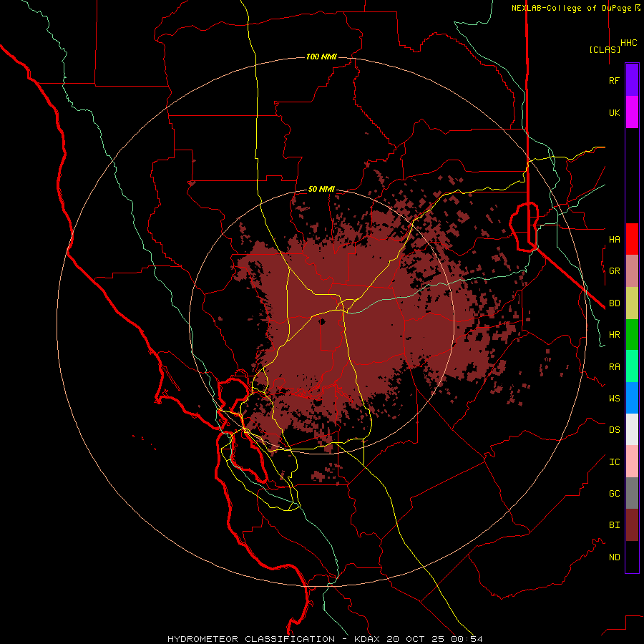Click the GC legend label
The height and width of the screenshot is (644, 644).
click(x=614, y=493)
